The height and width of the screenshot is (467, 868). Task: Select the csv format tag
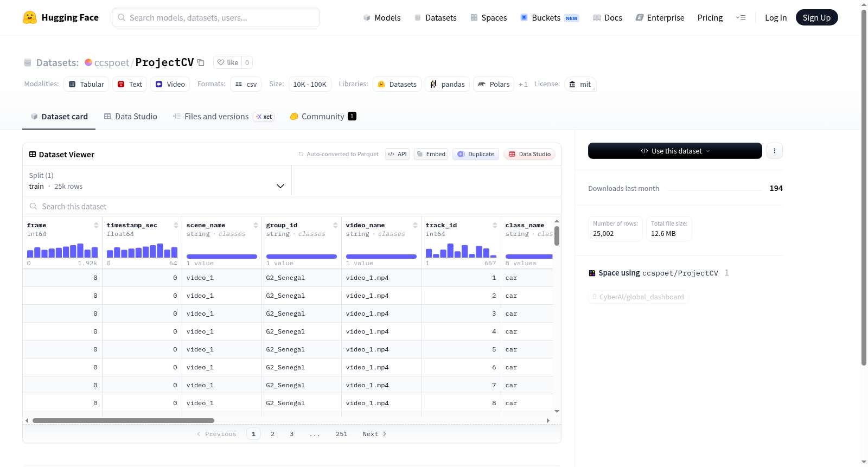(x=246, y=84)
